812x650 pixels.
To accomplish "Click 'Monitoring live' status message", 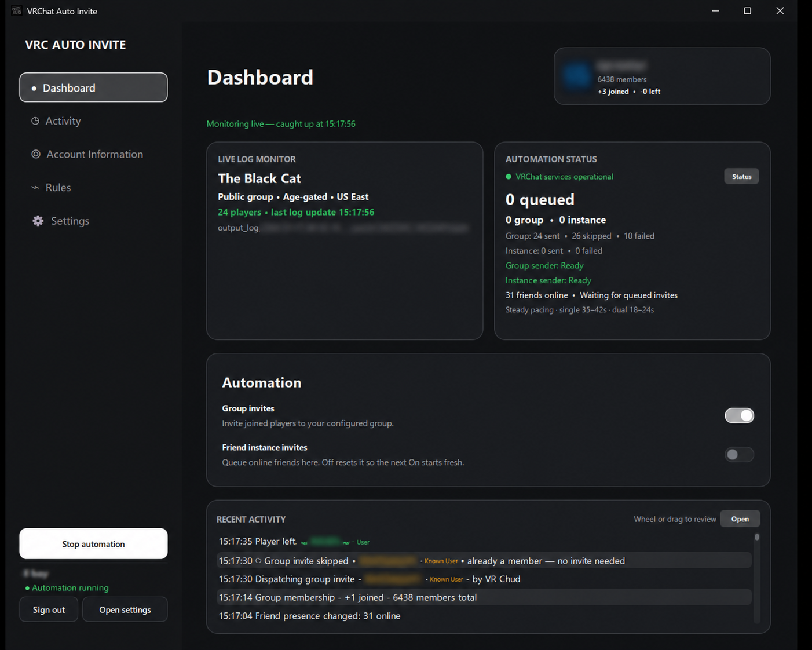I will coord(281,124).
